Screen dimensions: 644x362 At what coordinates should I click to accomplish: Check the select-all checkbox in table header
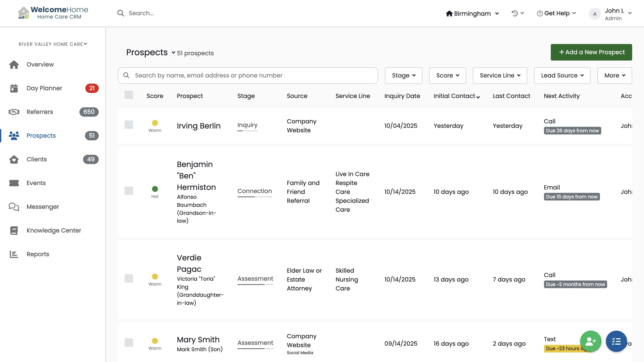pyautogui.click(x=129, y=95)
